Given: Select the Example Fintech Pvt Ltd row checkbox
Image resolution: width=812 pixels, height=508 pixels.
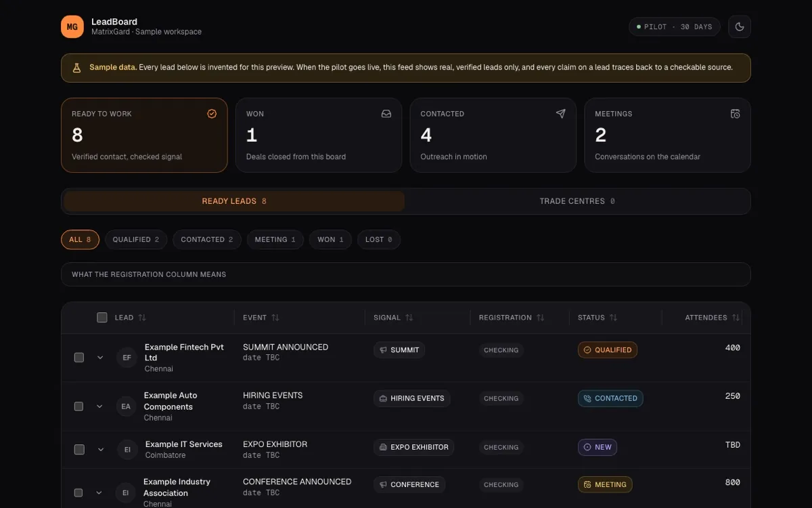Looking at the screenshot, I should click(x=79, y=358).
